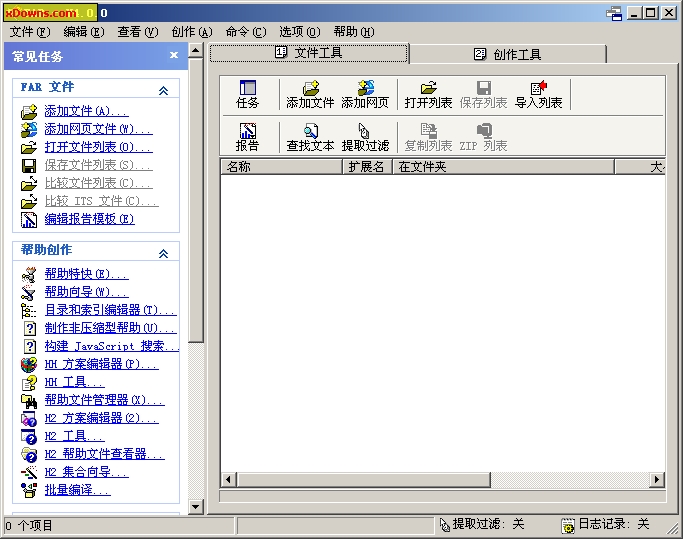
Task: Click the icon beside 帮助特快(E)...
Action: click(x=29, y=275)
